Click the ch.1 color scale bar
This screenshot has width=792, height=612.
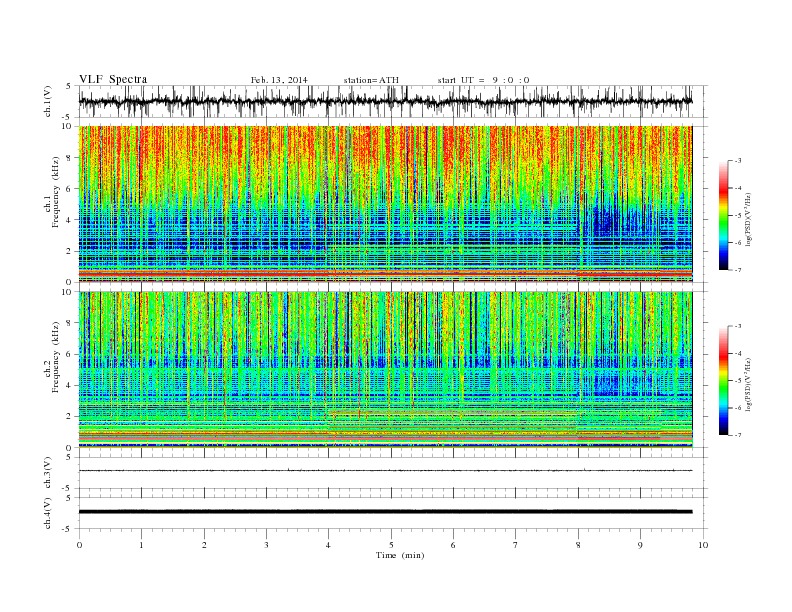click(724, 215)
